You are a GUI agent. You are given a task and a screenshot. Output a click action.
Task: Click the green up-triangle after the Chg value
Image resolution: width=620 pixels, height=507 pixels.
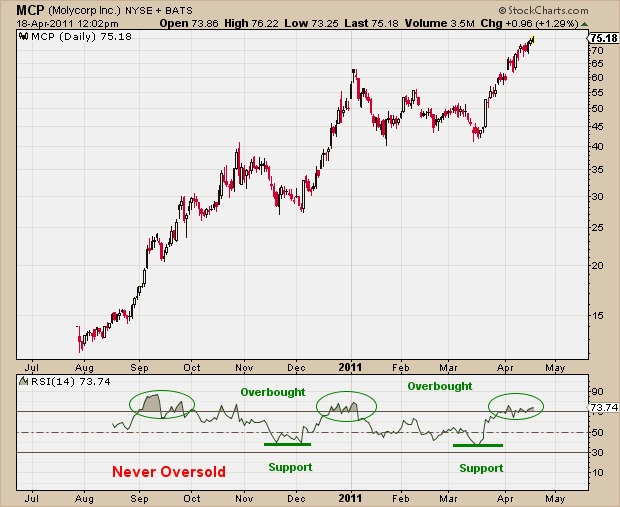(x=585, y=24)
